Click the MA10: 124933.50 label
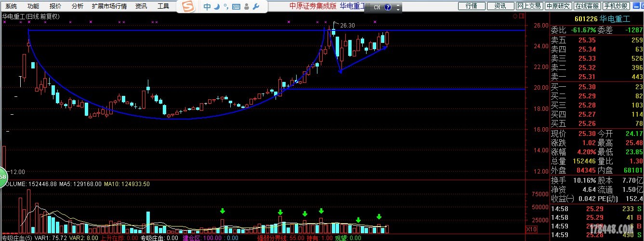This screenshot has width=644, height=241. tap(127, 184)
